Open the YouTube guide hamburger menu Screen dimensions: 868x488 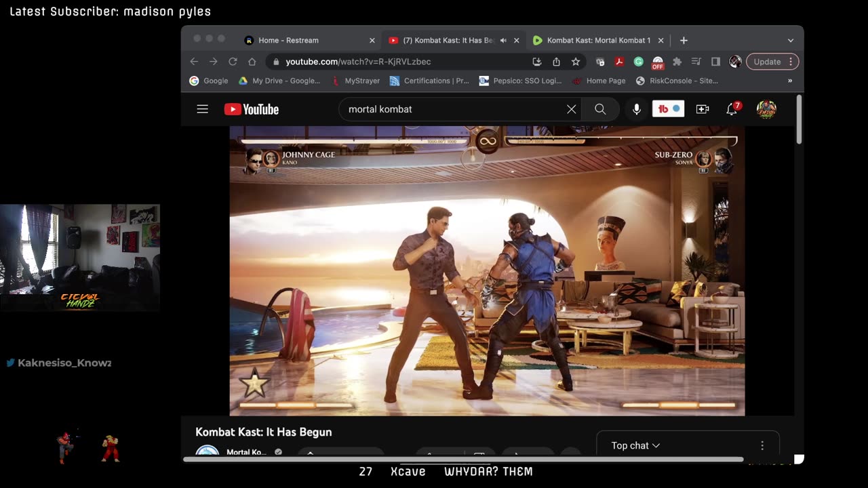click(x=202, y=109)
